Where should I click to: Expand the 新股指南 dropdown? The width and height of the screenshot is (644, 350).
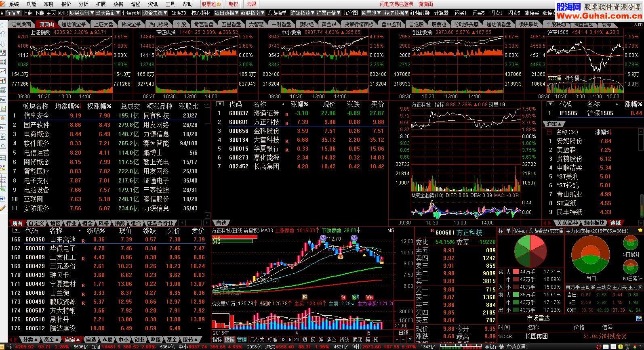(252, 13)
